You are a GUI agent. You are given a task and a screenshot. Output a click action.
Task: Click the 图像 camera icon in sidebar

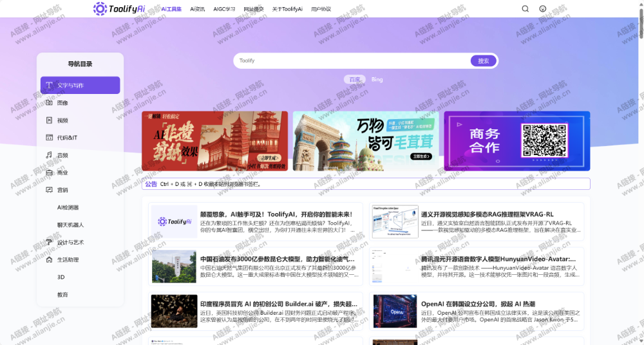point(50,103)
